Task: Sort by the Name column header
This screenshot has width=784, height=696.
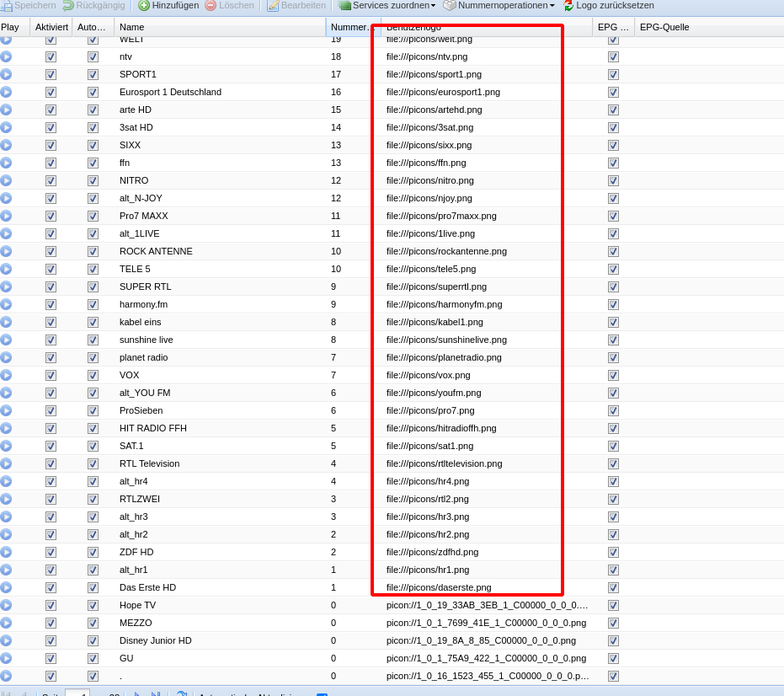Action: 220,27
